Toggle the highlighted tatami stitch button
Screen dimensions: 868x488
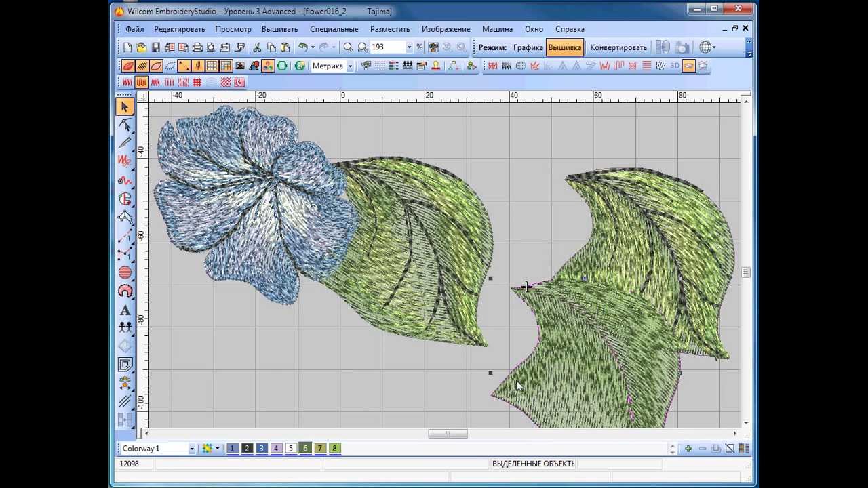141,82
